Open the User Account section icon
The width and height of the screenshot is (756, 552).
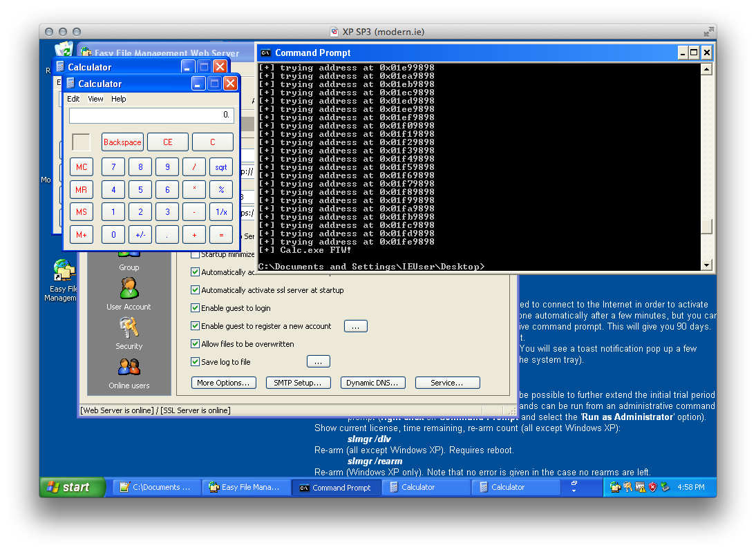129,289
